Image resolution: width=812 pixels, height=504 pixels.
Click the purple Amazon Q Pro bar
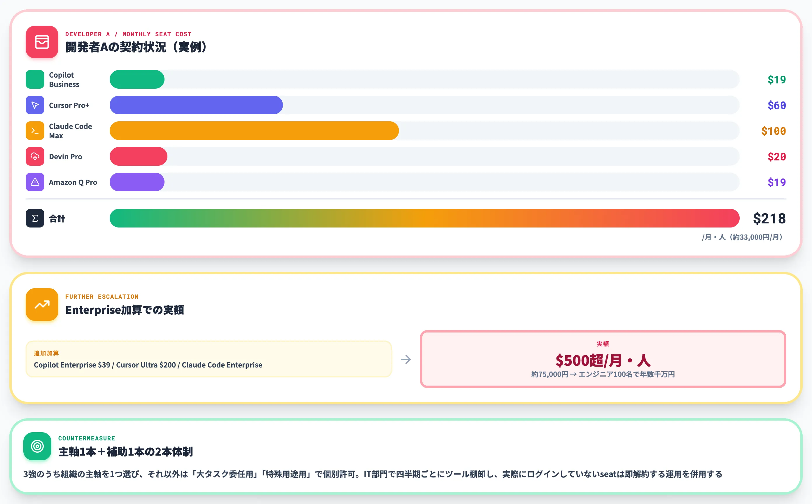point(137,182)
